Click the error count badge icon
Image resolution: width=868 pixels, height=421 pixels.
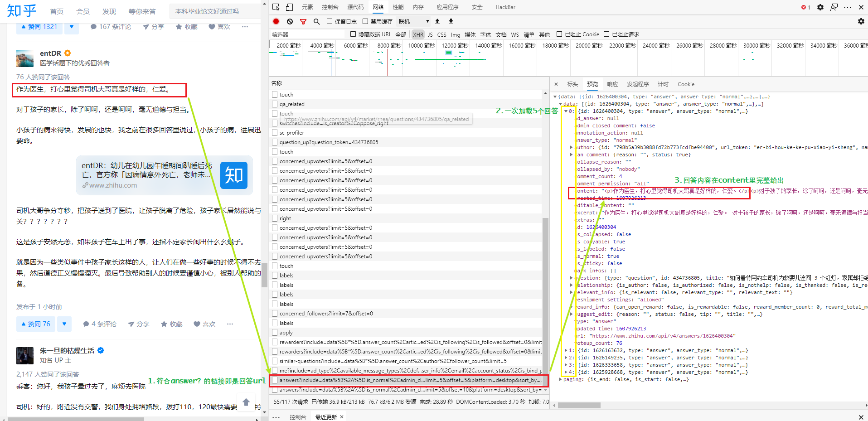coord(805,7)
